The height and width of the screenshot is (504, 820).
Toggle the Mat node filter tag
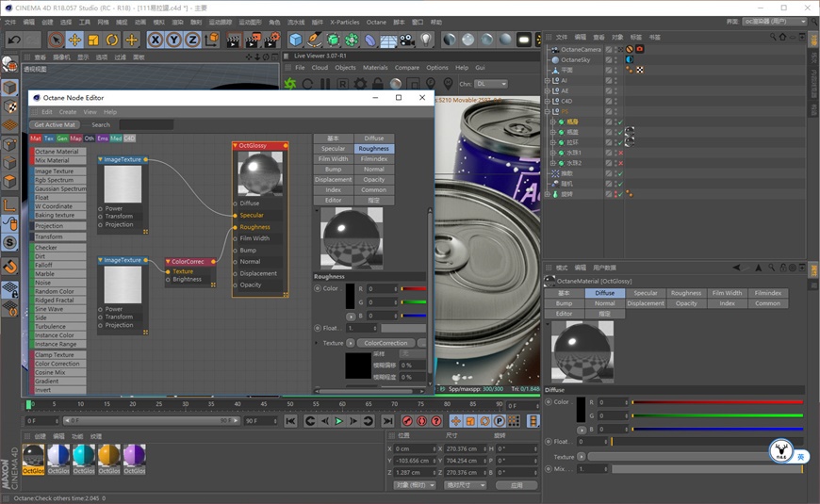pyautogui.click(x=36, y=138)
